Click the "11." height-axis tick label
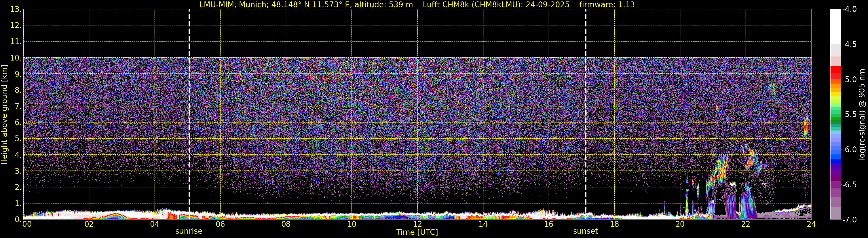 pos(16,41)
